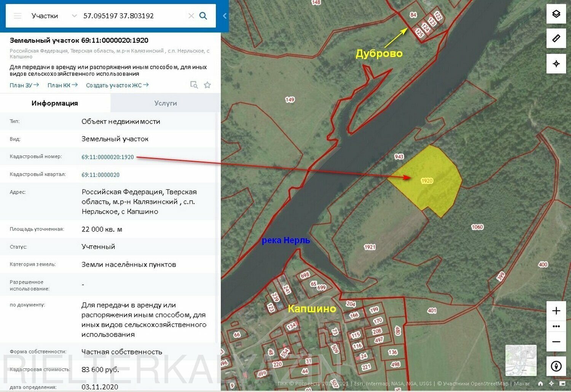Open cadastral quarter 69:11:0000020 link

point(100,175)
